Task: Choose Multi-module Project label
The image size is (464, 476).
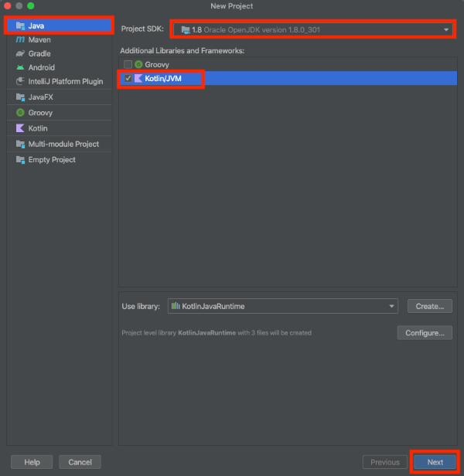Action: (64, 144)
